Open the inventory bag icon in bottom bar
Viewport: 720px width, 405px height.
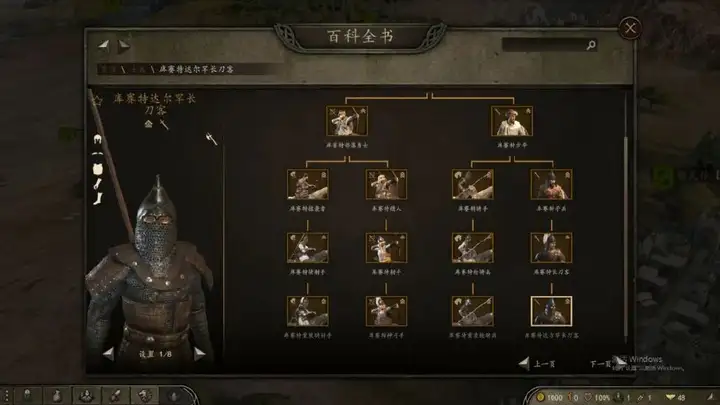(x=57, y=395)
